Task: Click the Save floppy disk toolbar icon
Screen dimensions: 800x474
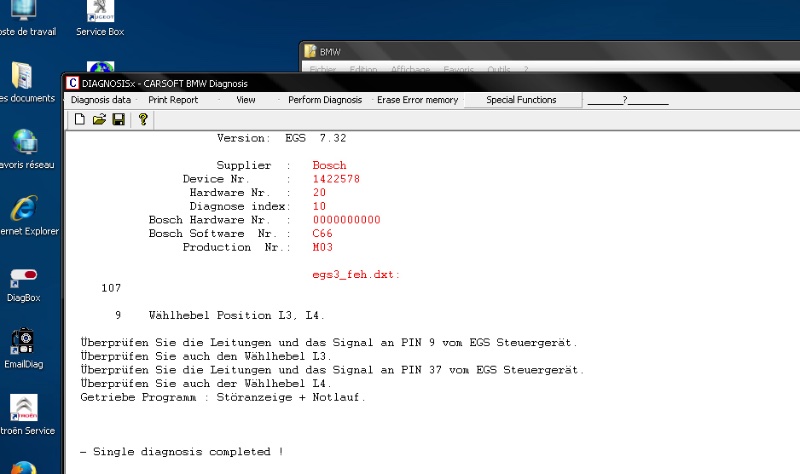Action: point(118,119)
